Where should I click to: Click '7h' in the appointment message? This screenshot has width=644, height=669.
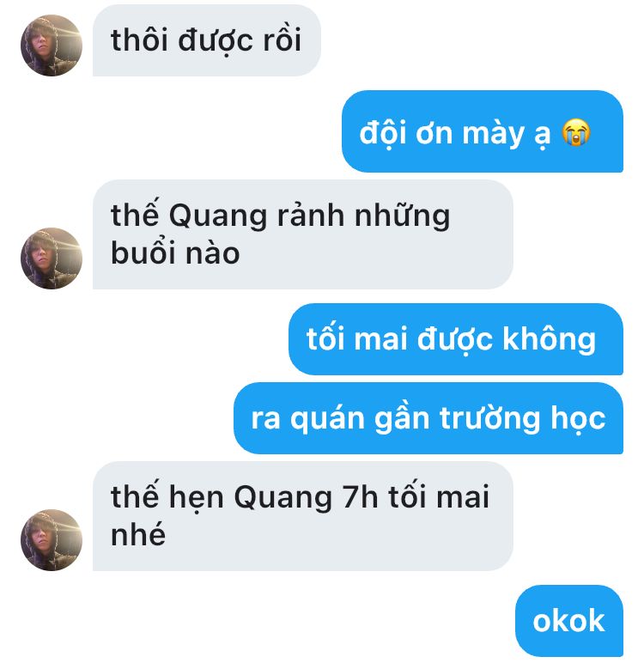[361, 497]
